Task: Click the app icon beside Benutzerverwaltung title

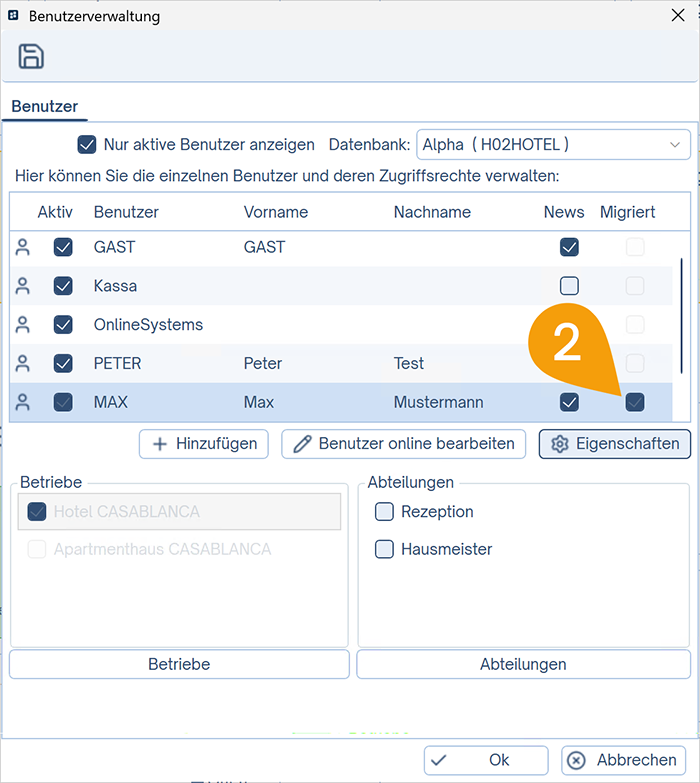Action: [x=13, y=15]
